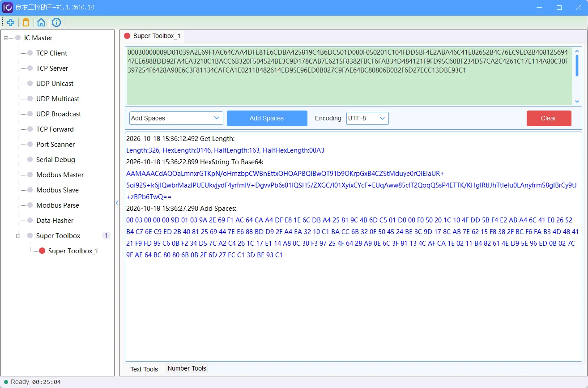The width and height of the screenshot is (588, 388).
Task: Open TCP Client in the tree
Action: [51, 53]
